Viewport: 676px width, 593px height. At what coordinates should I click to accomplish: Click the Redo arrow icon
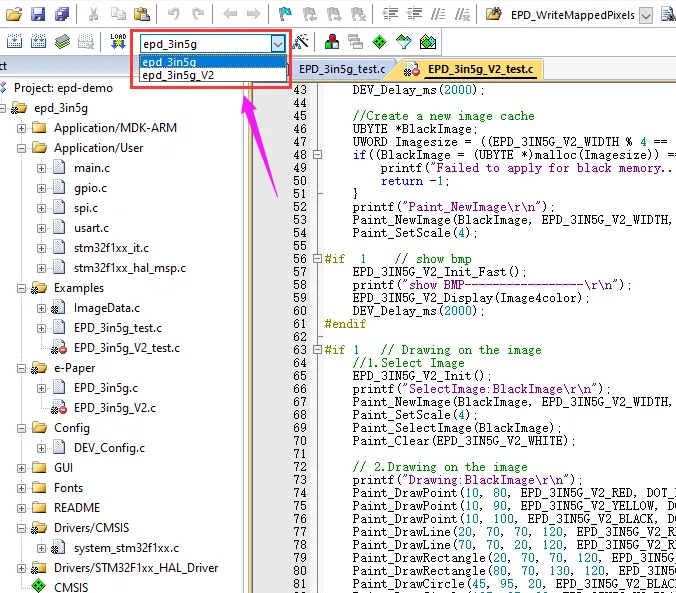point(198,14)
